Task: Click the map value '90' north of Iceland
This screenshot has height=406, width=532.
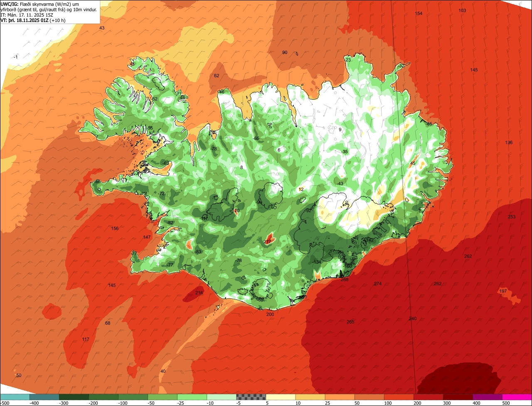Action: tap(285, 52)
